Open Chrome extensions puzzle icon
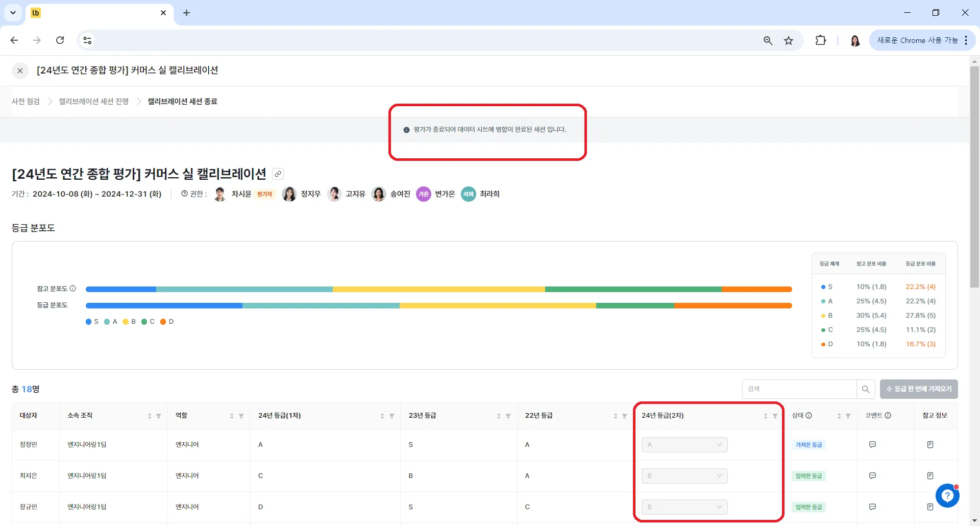The width and height of the screenshot is (980, 526). [x=821, y=40]
